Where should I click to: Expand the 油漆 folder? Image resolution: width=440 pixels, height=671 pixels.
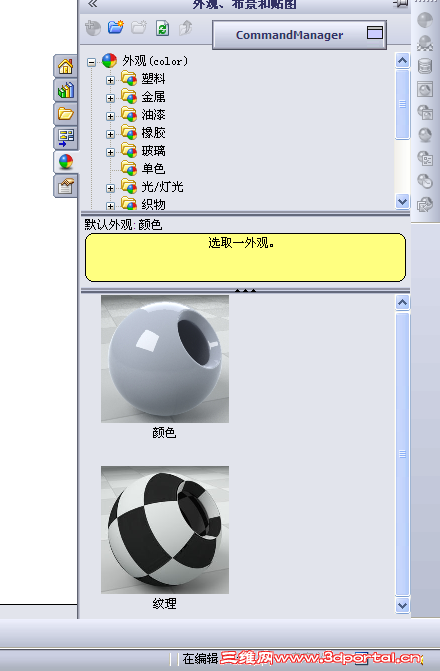click(110, 116)
